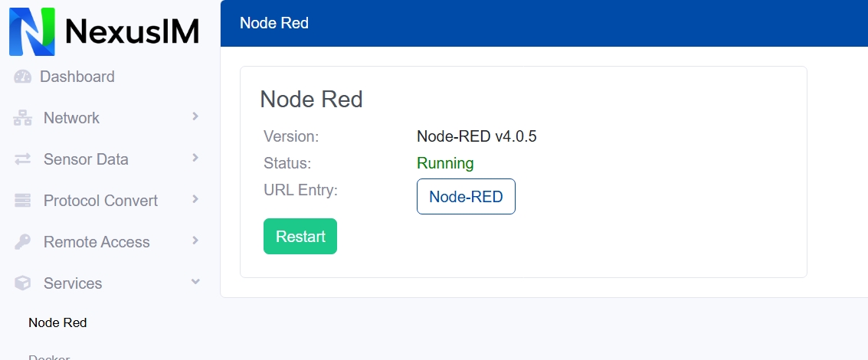Click the Network topology icon
868x360 pixels.
[23, 118]
